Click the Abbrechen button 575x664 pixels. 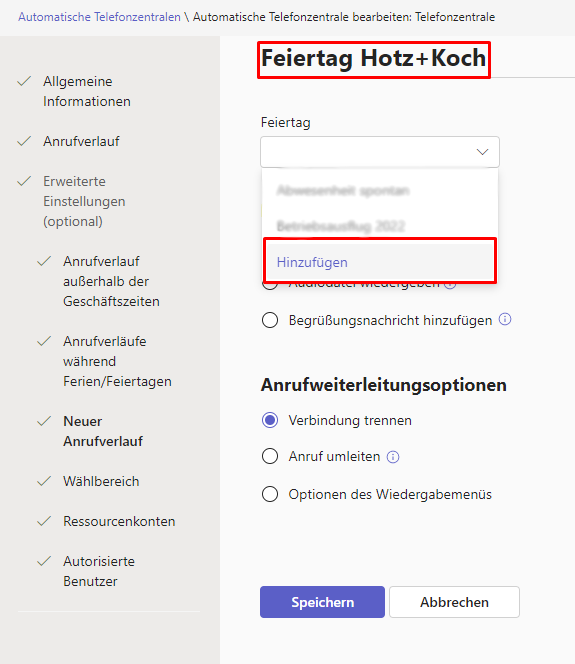tap(454, 602)
